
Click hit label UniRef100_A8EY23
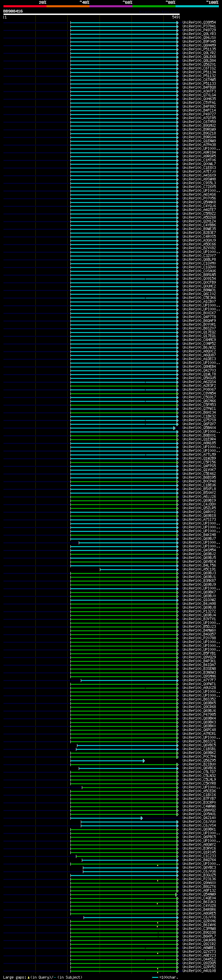pos(199,956)
